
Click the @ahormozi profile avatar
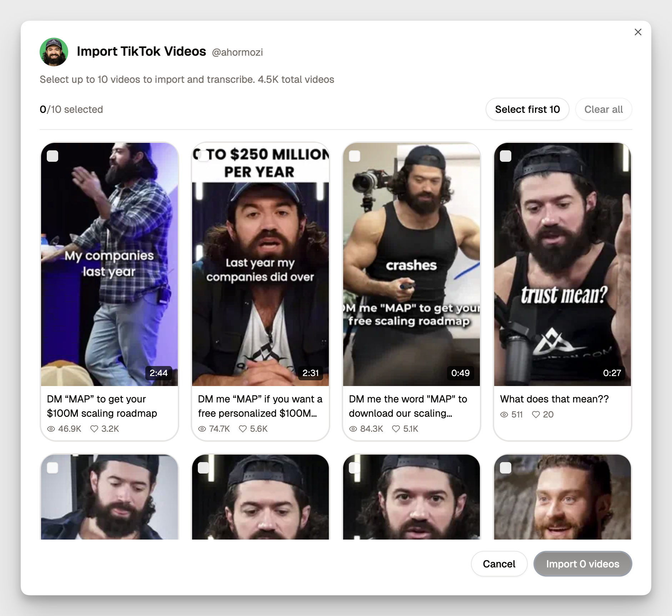54,52
